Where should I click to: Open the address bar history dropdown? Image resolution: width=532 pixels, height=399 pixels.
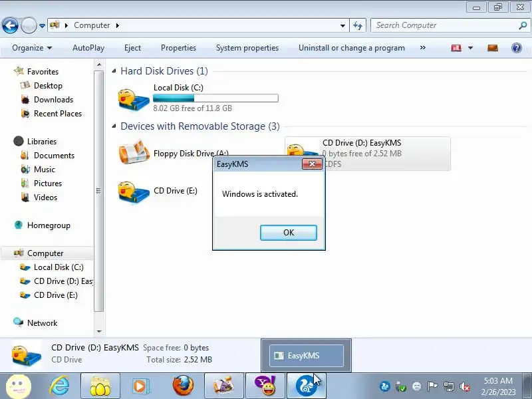[x=342, y=25]
